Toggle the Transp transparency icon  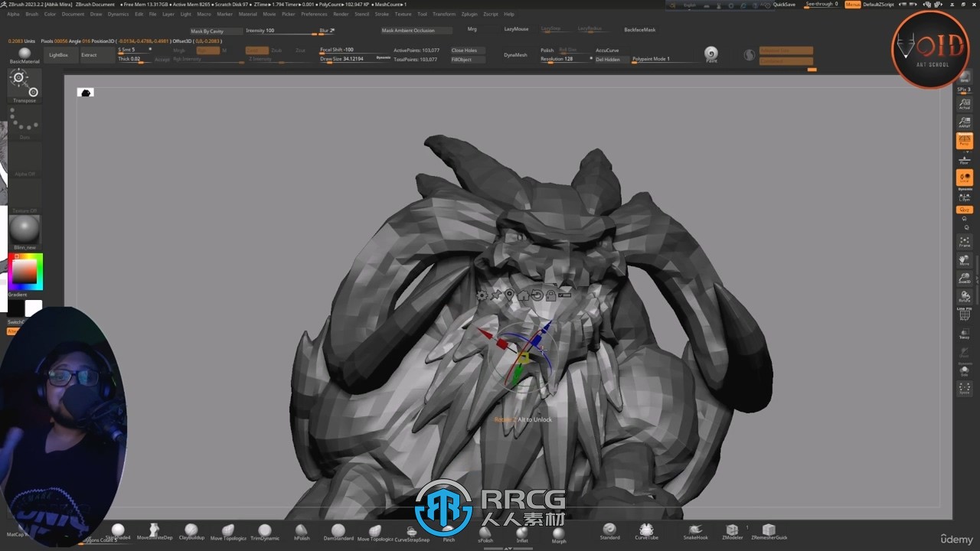tap(965, 334)
